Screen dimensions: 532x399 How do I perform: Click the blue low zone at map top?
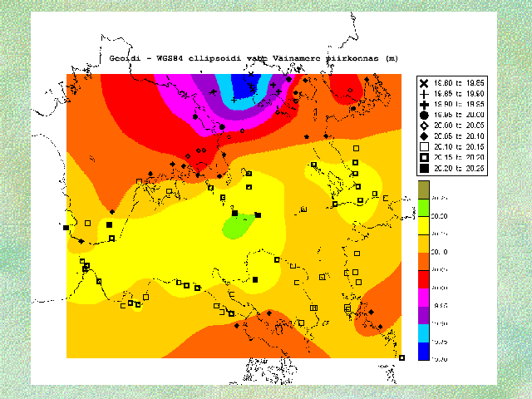click(x=244, y=84)
